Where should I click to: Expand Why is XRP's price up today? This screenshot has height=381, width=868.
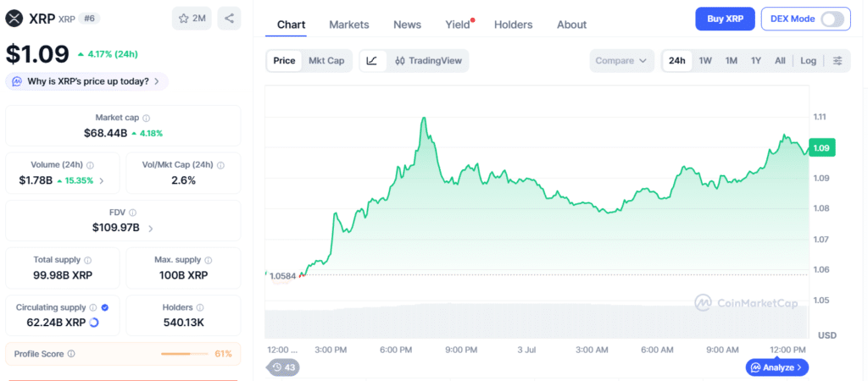pyautogui.click(x=87, y=81)
